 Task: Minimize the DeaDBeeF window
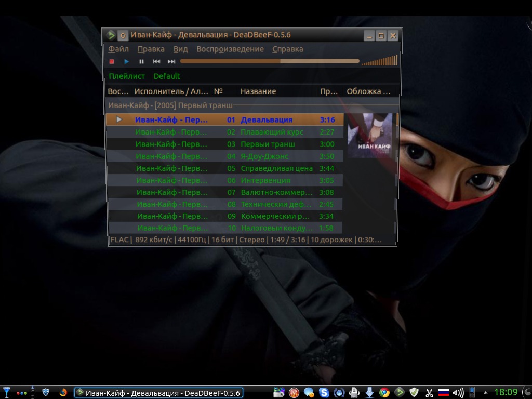[369, 36]
